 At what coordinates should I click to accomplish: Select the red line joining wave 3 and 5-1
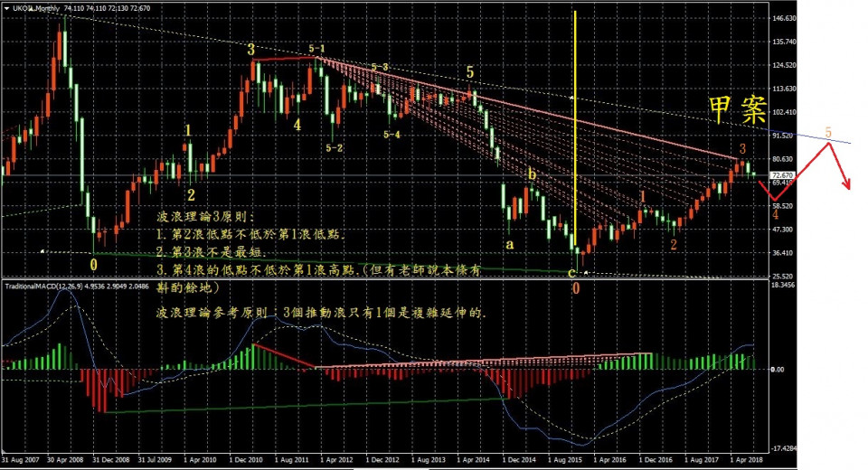pyautogui.click(x=285, y=59)
